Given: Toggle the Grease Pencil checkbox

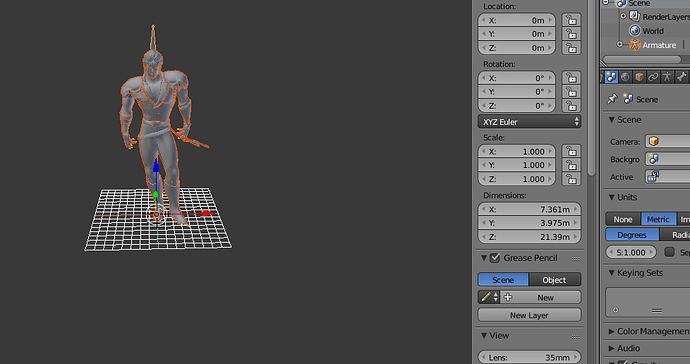Looking at the screenshot, I should click(495, 258).
